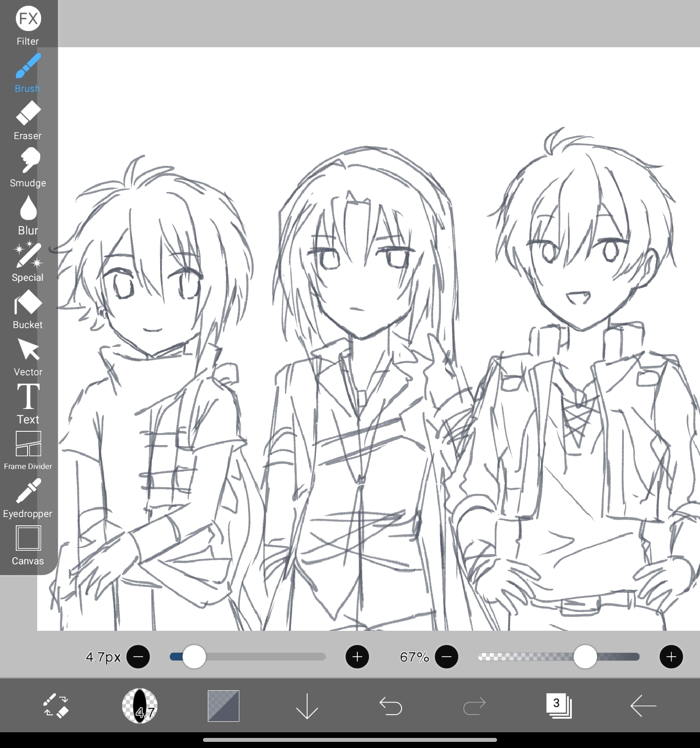Pick the Special pen tool
Screen dimensions: 700x748
pyautogui.click(x=28, y=262)
